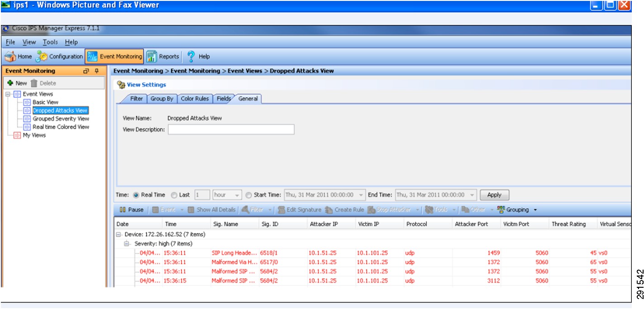Sort by the Sig. Name column header
The image size is (644, 309).
[234, 224]
